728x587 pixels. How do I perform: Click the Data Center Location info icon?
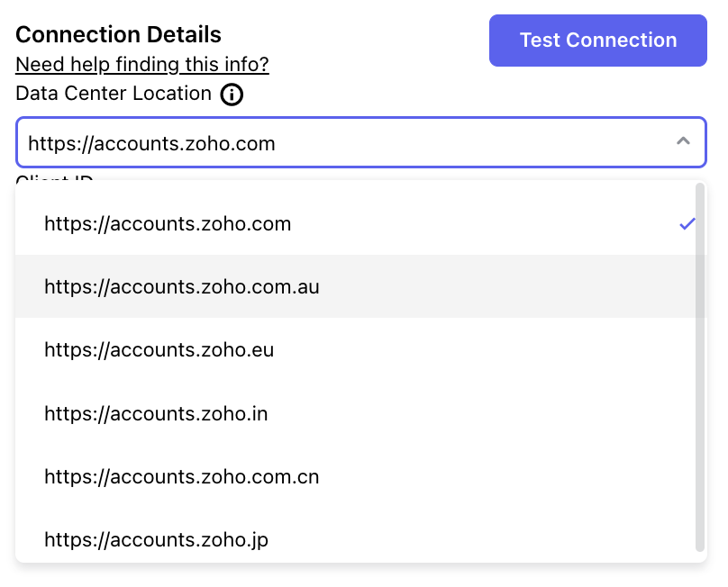[232, 95]
